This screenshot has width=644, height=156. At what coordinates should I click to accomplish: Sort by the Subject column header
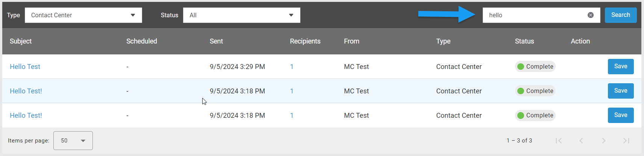[x=21, y=41]
